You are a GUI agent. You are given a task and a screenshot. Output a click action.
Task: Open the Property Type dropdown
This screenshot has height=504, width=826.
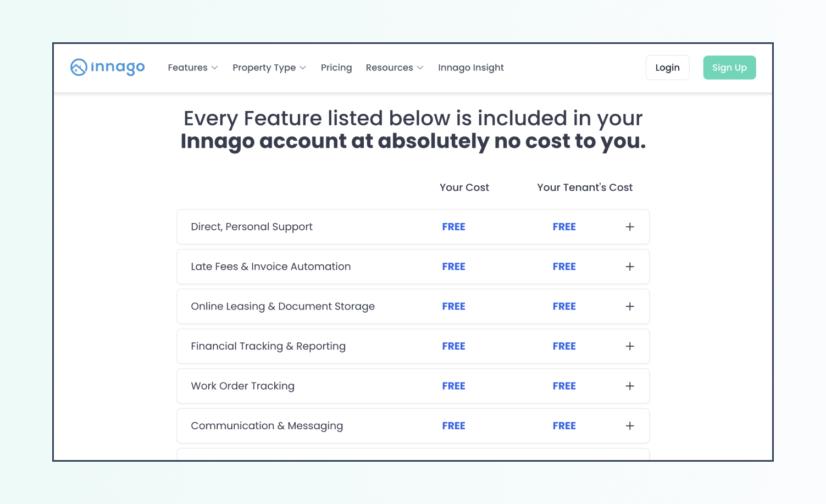pyautogui.click(x=269, y=68)
